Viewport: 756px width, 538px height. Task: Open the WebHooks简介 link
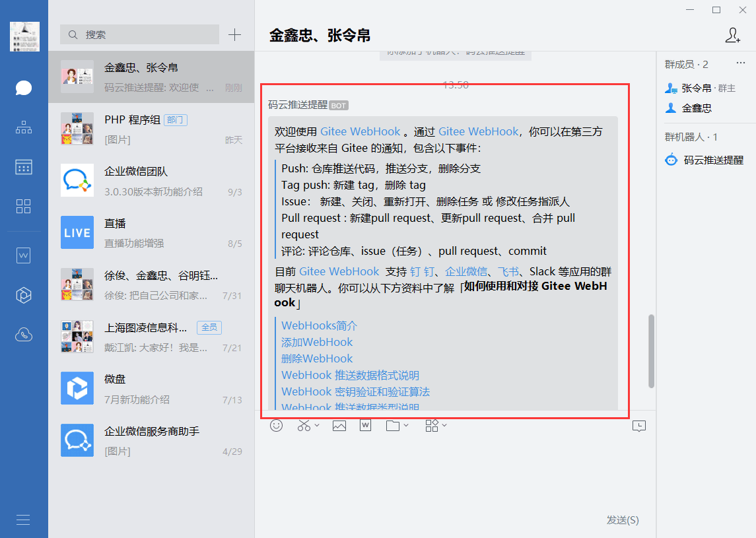[319, 325]
